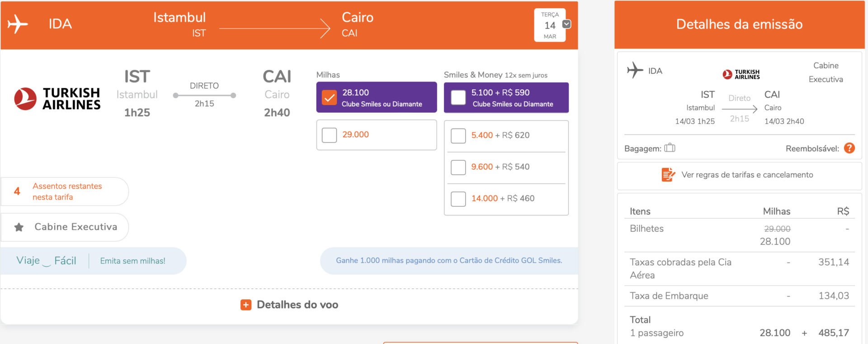The height and width of the screenshot is (344, 868).
Task: Select the 29.000 miles fare checkbox
Action: (x=329, y=135)
